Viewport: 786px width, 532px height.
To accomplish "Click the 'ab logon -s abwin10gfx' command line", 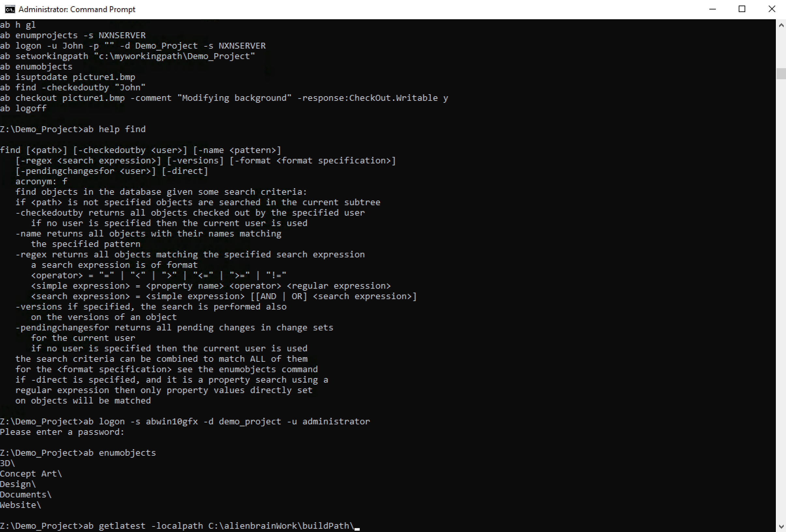I will [185, 421].
